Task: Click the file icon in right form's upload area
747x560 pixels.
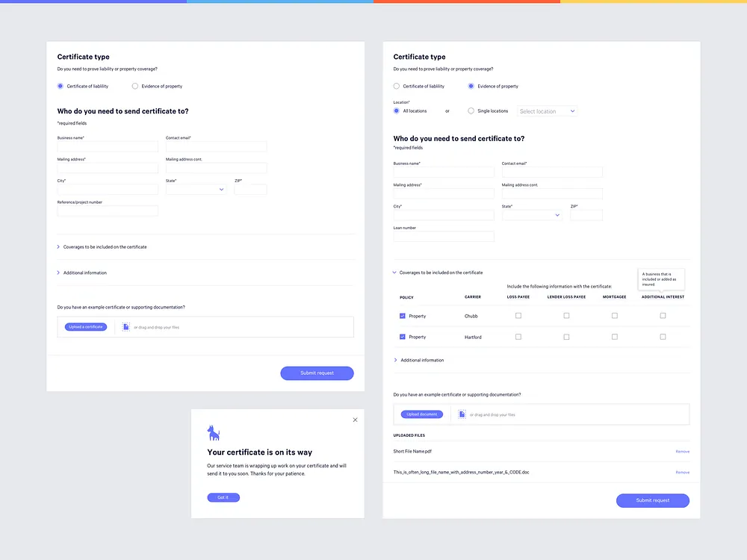Action: [x=461, y=414]
